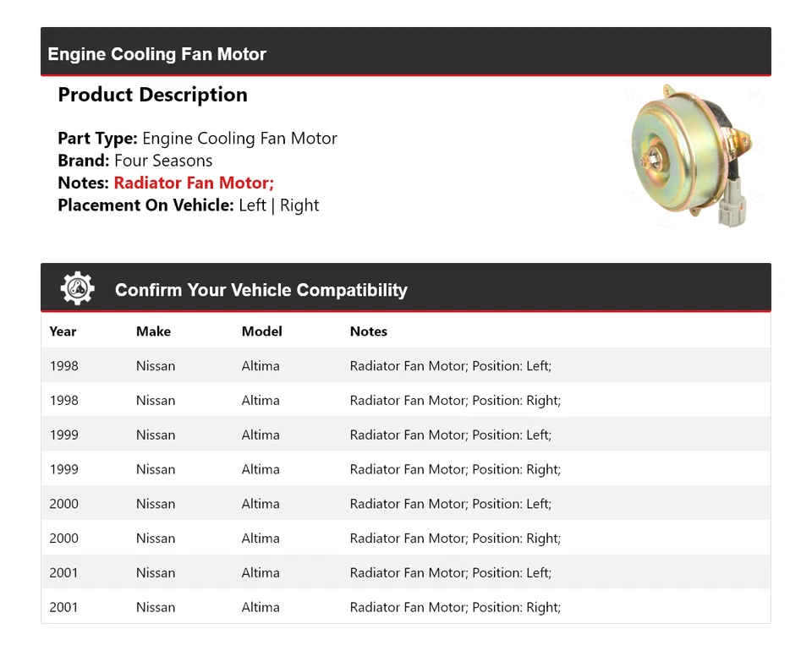Screen dimensions: 812x651
Task: Click the gear icon beside Confirm Your Vehicle Compatibility
Action: click(x=77, y=289)
